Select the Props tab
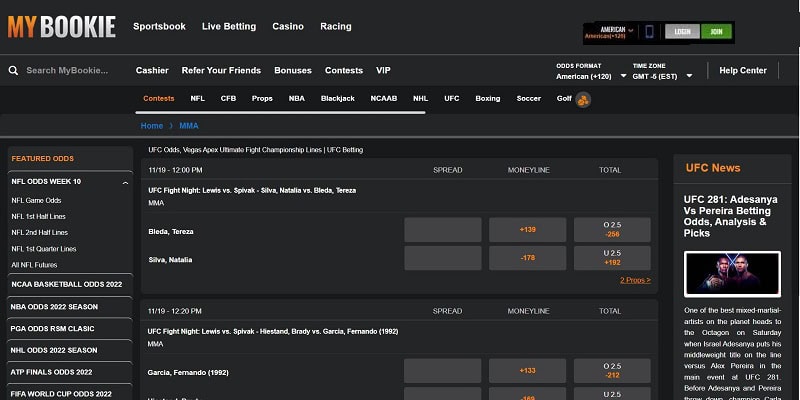 coord(262,98)
